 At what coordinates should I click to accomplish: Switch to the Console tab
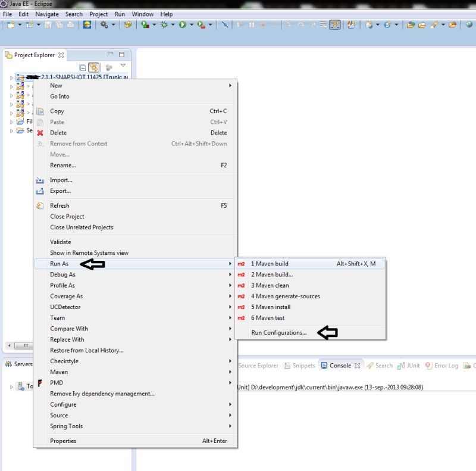point(337,366)
